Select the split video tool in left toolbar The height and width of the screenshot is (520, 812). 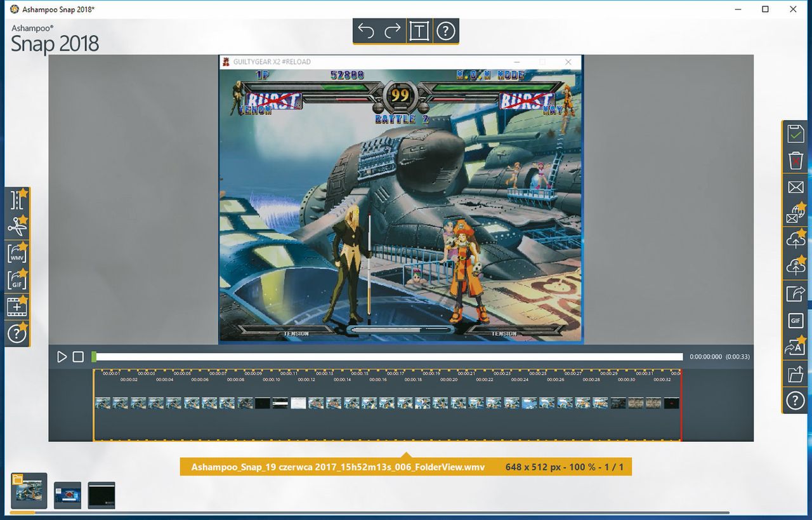[x=17, y=200]
